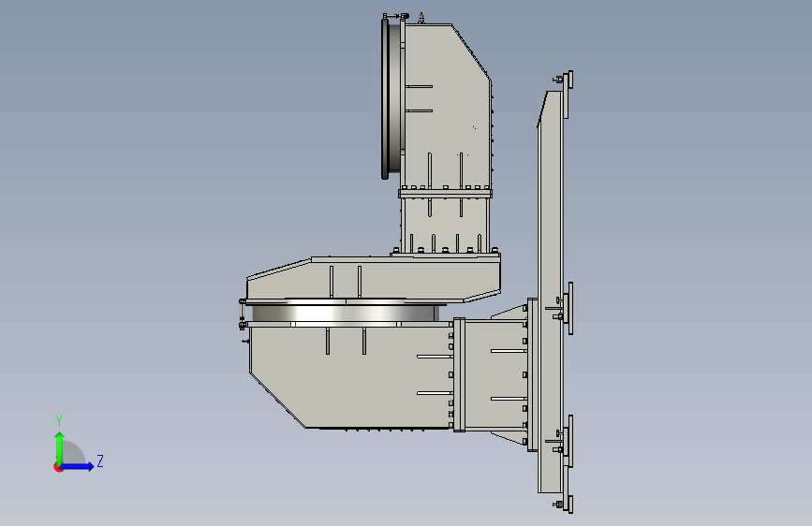Click the green Y axis arrow
Image resolution: width=812 pixels, height=526 pixels.
pos(60,447)
